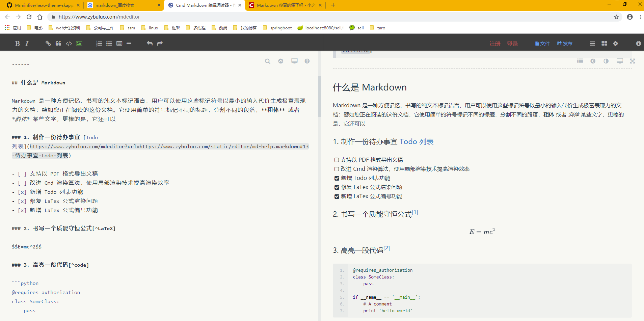Insert a numbered list

click(x=99, y=44)
